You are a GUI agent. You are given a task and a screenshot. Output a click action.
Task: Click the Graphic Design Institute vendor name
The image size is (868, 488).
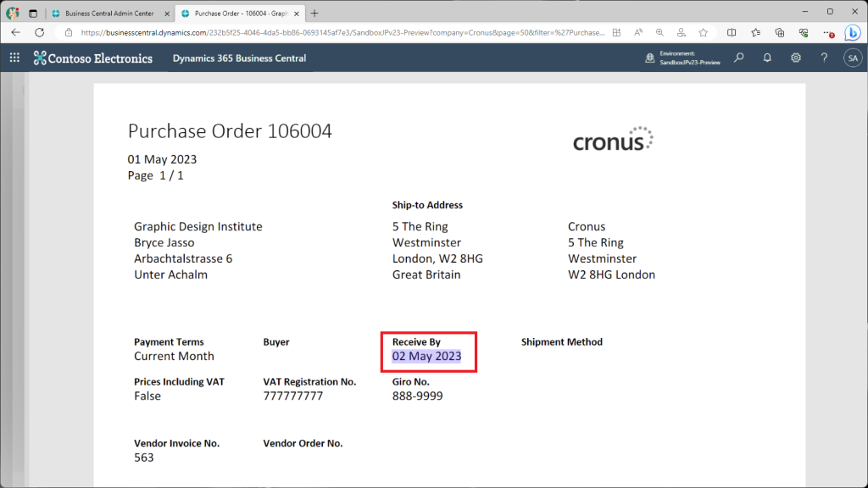(x=198, y=226)
